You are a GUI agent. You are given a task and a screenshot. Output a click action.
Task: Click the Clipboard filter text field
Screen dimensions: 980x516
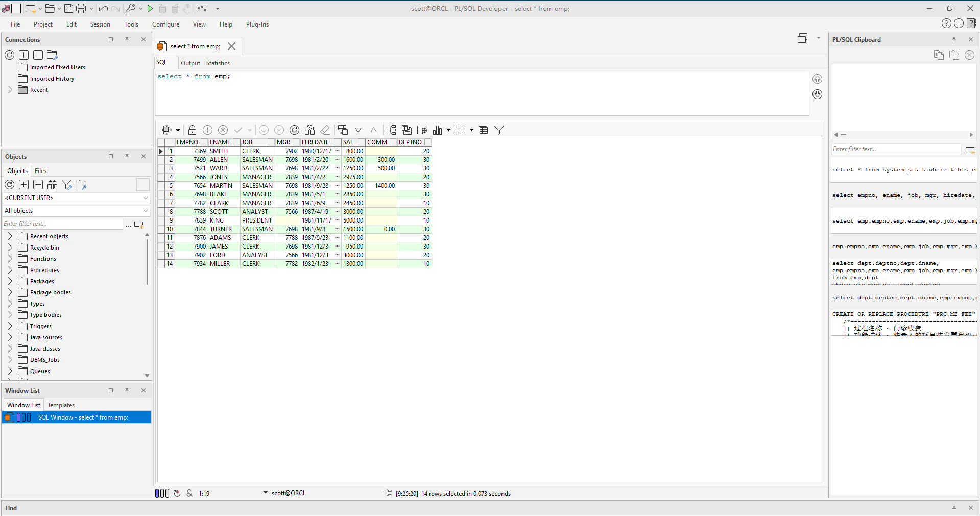pos(896,149)
